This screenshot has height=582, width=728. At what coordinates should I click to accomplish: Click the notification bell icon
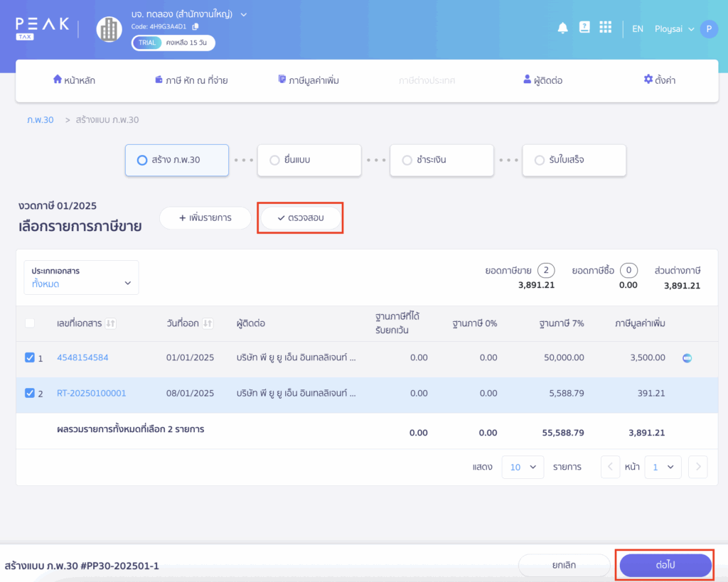pyautogui.click(x=562, y=28)
